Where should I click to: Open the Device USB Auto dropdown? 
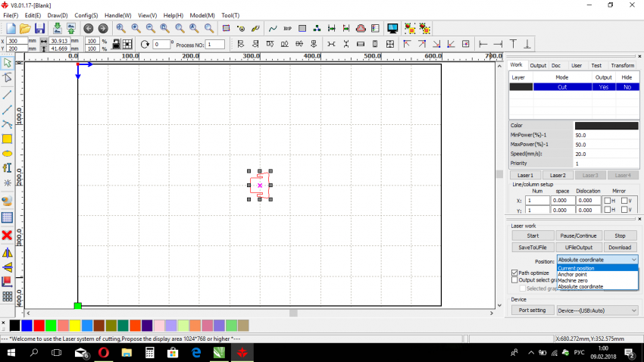point(597,311)
